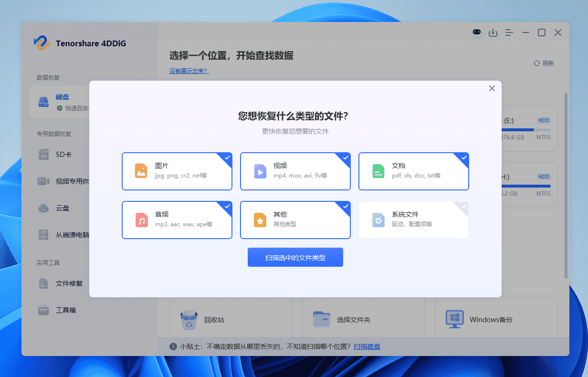Viewport: 588px width, 377px height.
Task: Click the AI assistant icon at top right
Action: point(477,32)
